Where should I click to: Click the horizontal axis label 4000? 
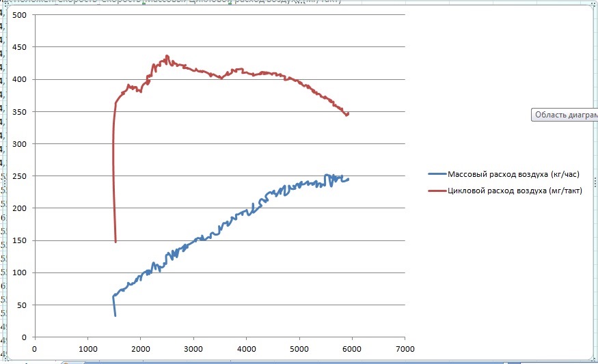[x=246, y=349]
